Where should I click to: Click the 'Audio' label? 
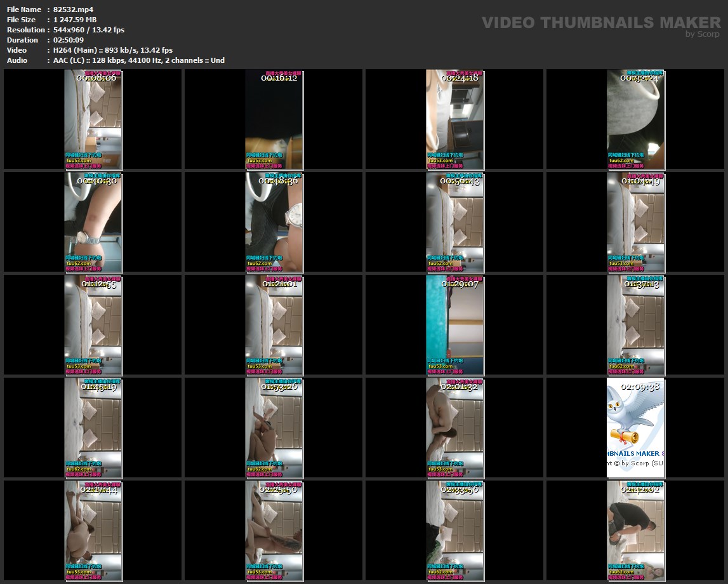pyautogui.click(x=17, y=60)
